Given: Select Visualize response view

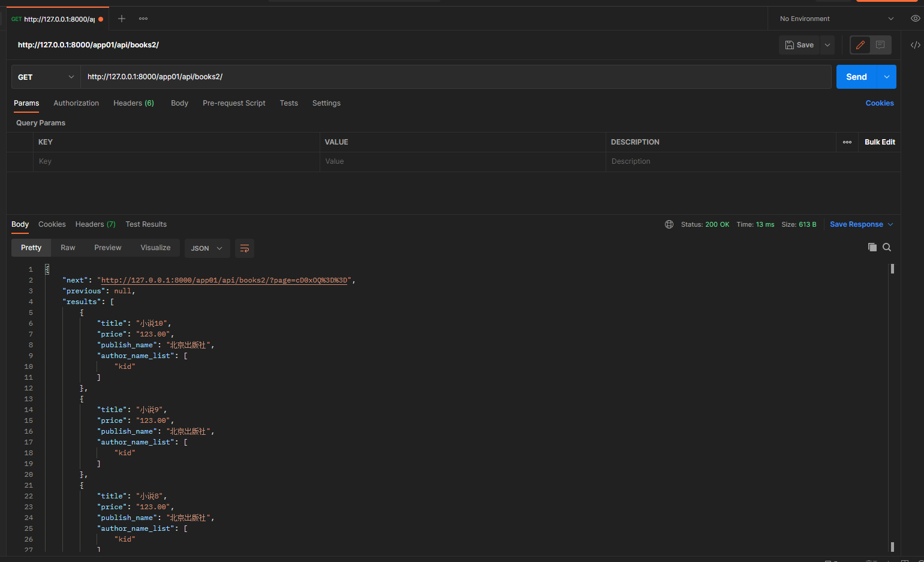Looking at the screenshot, I should click(155, 248).
